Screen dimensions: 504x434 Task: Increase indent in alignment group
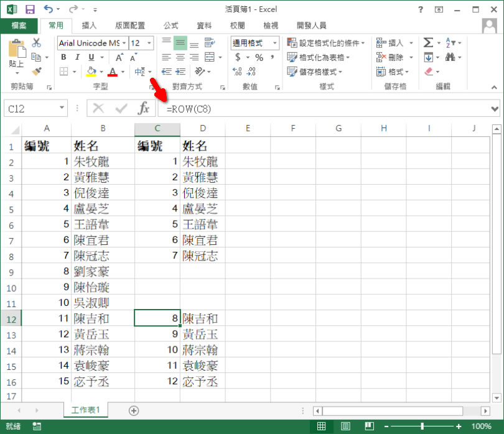click(180, 72)
